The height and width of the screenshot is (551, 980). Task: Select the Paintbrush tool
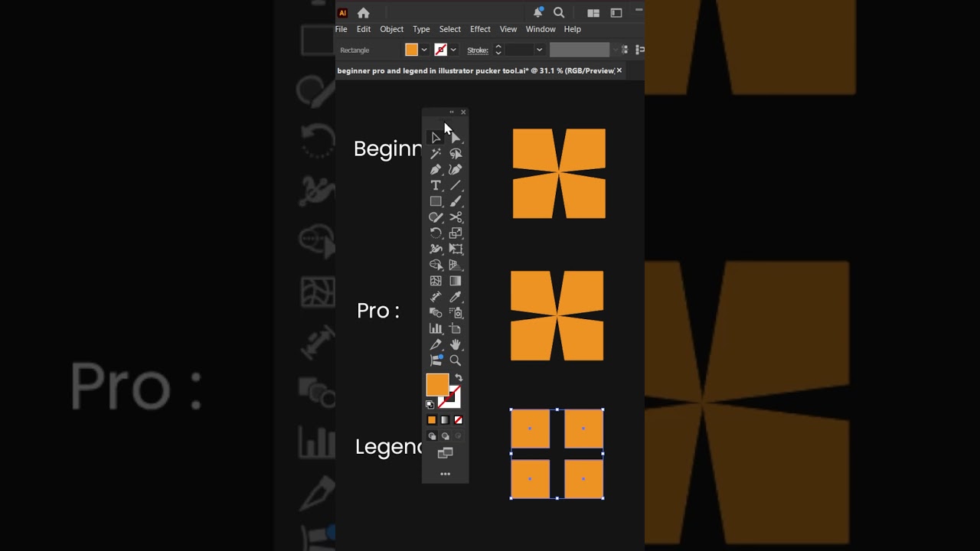[x=456, y=201]
